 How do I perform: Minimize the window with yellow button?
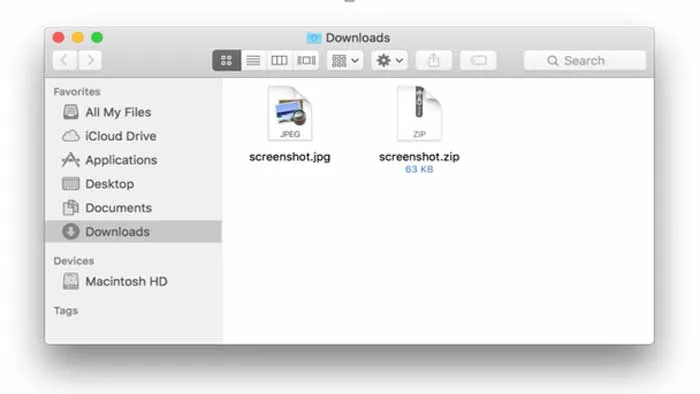coord(78,37)
